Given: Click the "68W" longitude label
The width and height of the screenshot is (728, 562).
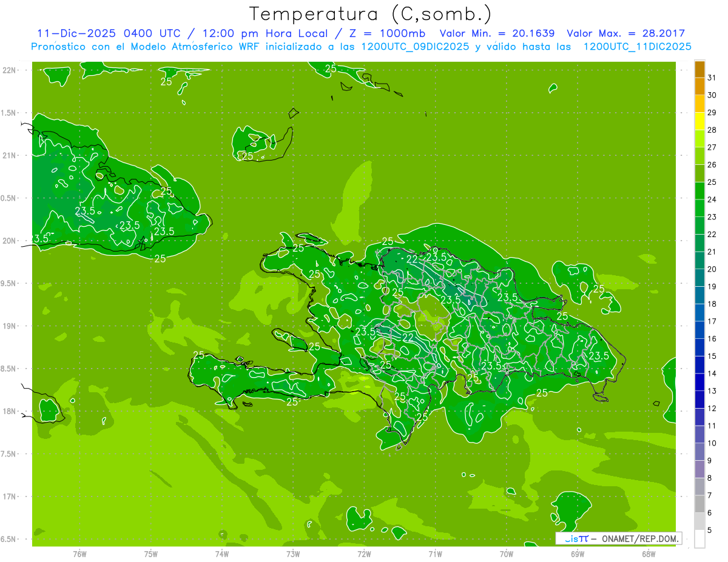Looking at the screenshot, I should click(x=649, y=554).
